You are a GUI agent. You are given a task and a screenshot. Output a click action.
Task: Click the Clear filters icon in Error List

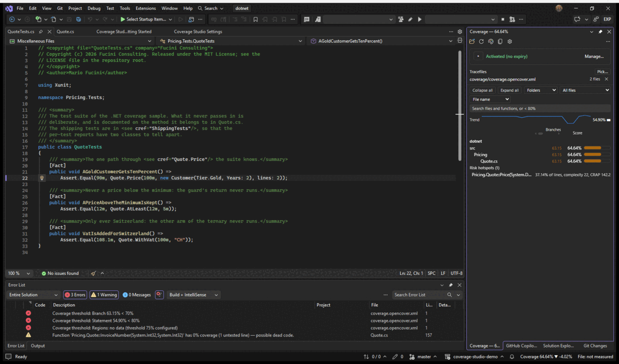pos(159,295)
